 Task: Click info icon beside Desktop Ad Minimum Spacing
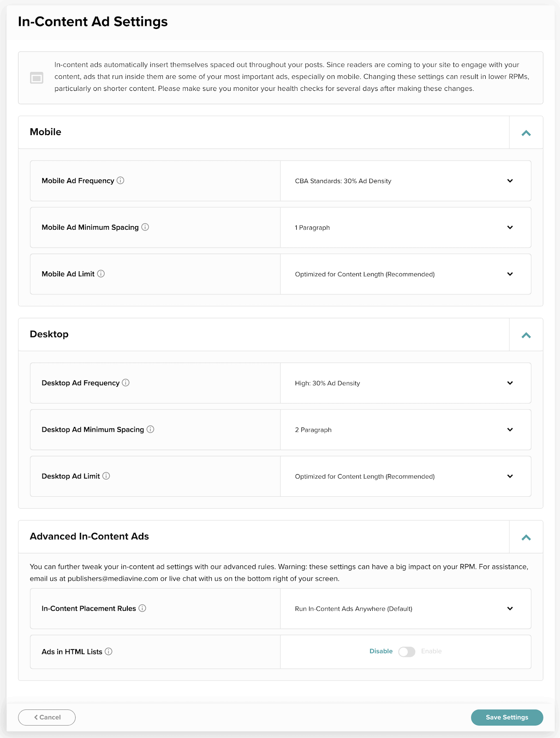pos(150,429)
